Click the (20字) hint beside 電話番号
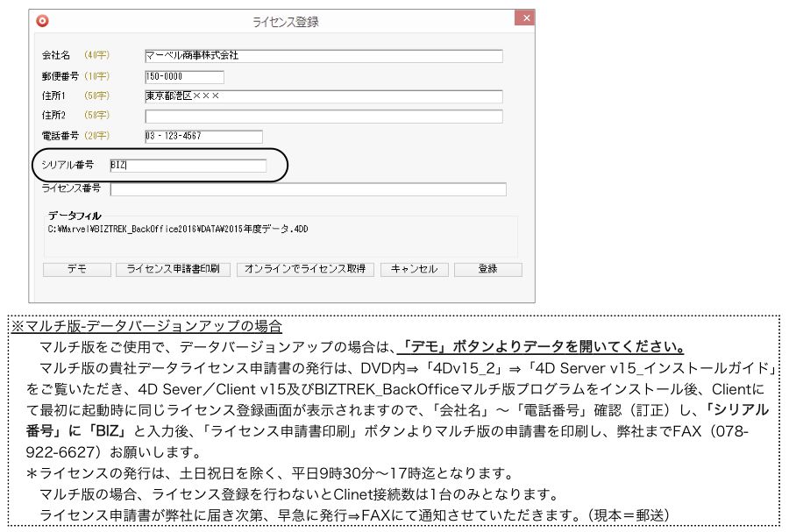The height and width of the screenshot is (532, 789). 96,136
